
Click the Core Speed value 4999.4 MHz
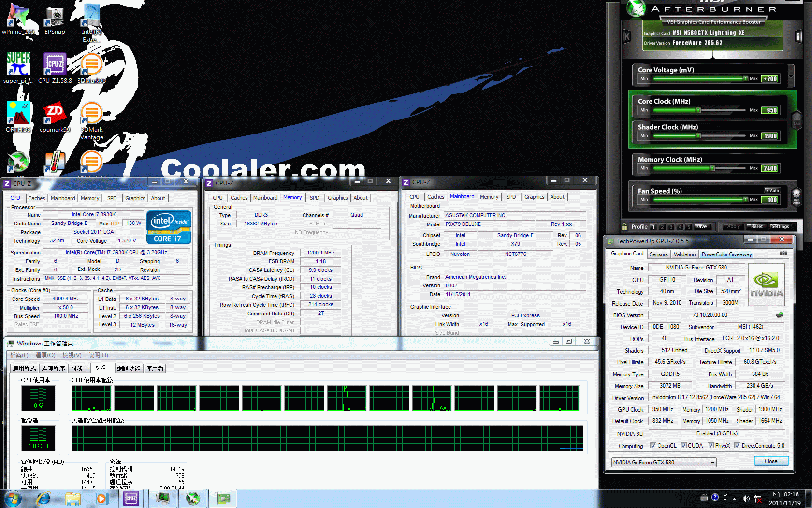pos(66,299)
